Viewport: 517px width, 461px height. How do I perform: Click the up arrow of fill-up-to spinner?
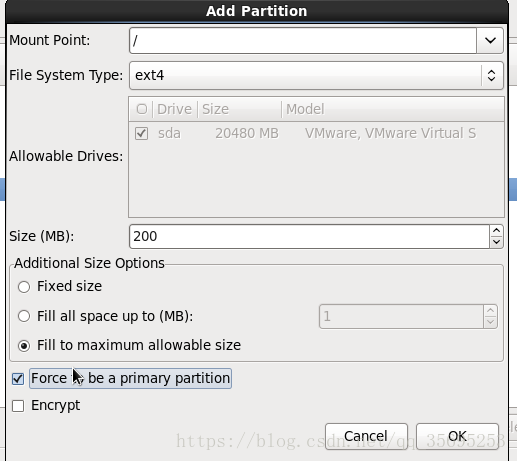490,311
